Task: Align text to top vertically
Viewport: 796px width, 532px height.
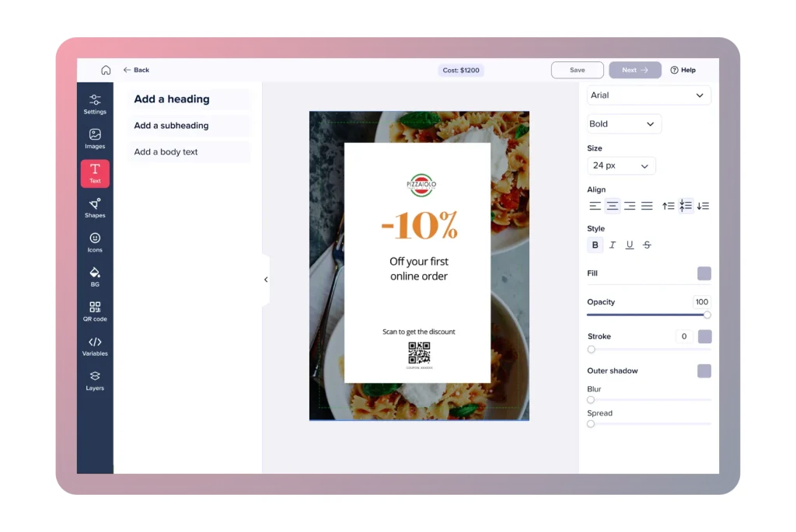Action: point(668,206)
